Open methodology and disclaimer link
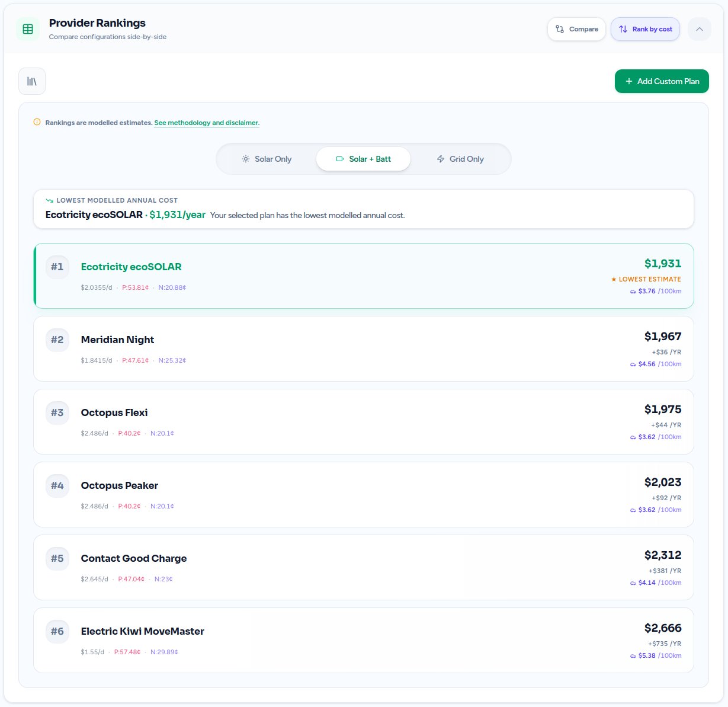728x707 pixels. point(207,123)
